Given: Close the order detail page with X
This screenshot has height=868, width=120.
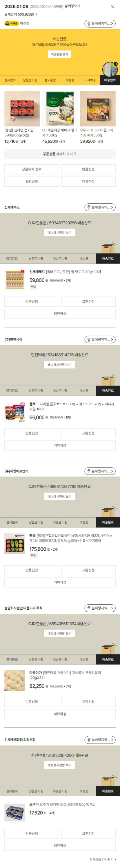Looking at the screenshot, I should [x=112, y=6].
